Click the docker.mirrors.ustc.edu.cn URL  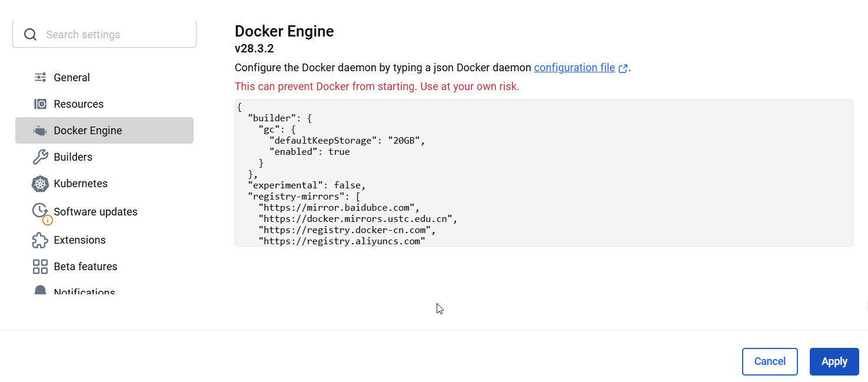click(358, 219)
